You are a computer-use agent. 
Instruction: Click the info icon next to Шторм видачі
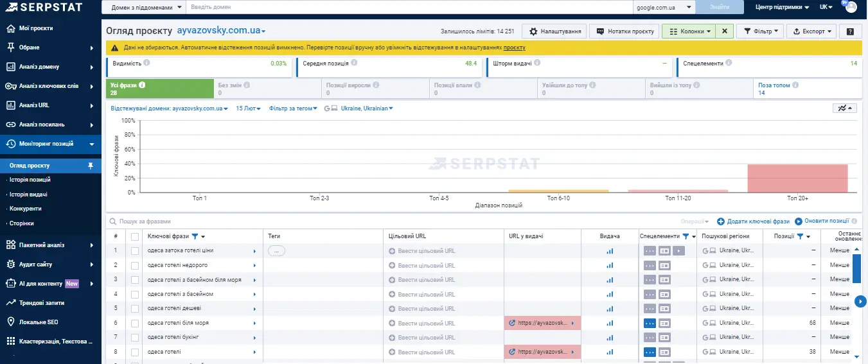[x=537, y=63]
